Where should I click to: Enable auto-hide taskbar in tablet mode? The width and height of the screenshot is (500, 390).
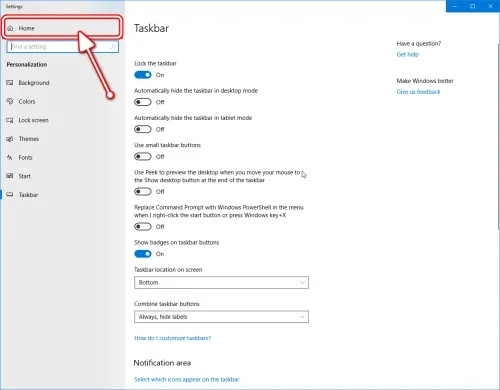(143, 129)
